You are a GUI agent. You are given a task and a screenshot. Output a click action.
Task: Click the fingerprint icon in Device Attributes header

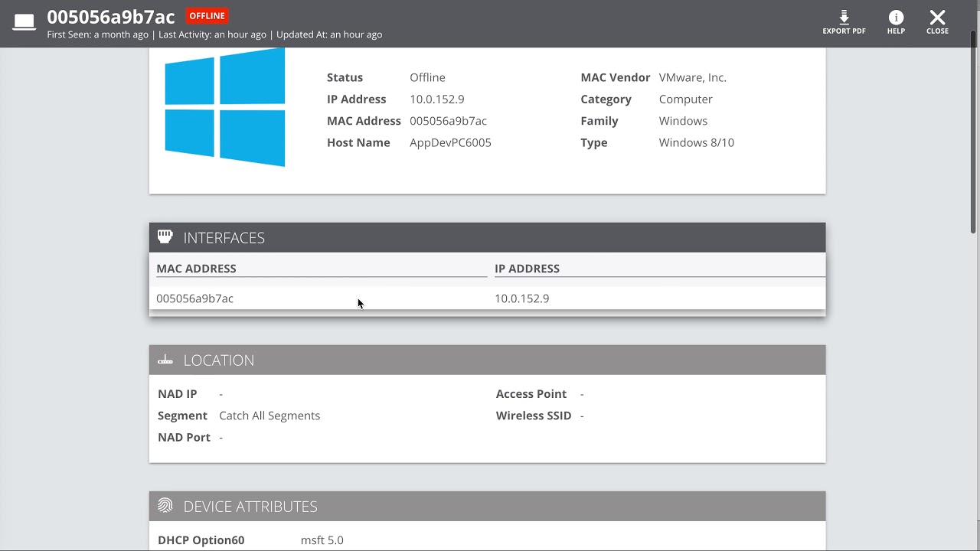[165, 506]
